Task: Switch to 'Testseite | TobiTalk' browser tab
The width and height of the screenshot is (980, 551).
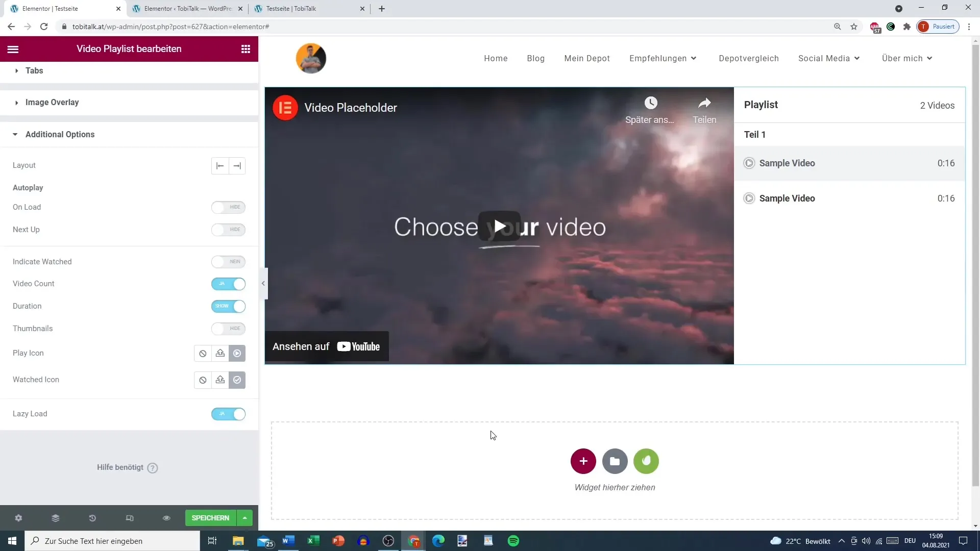Action: (309, 9)
